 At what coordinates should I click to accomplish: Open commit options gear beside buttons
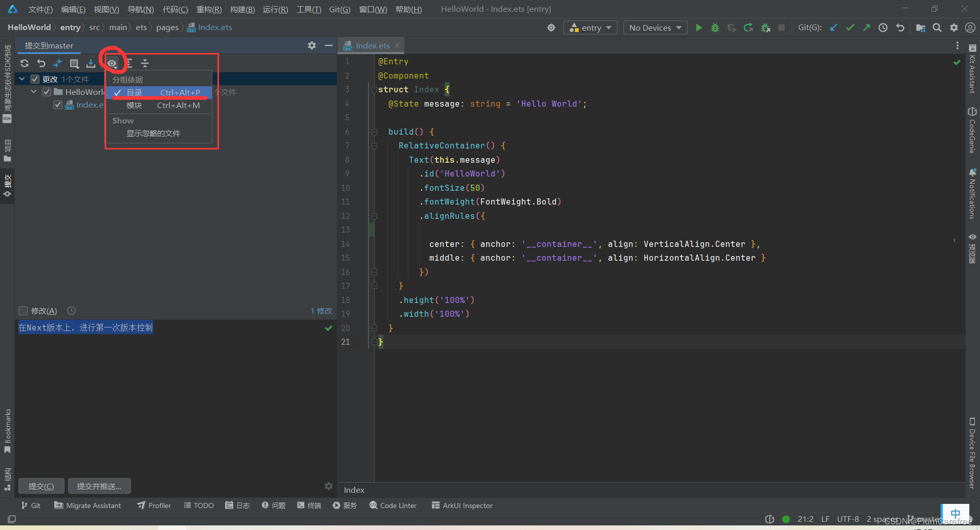(329, 486)
